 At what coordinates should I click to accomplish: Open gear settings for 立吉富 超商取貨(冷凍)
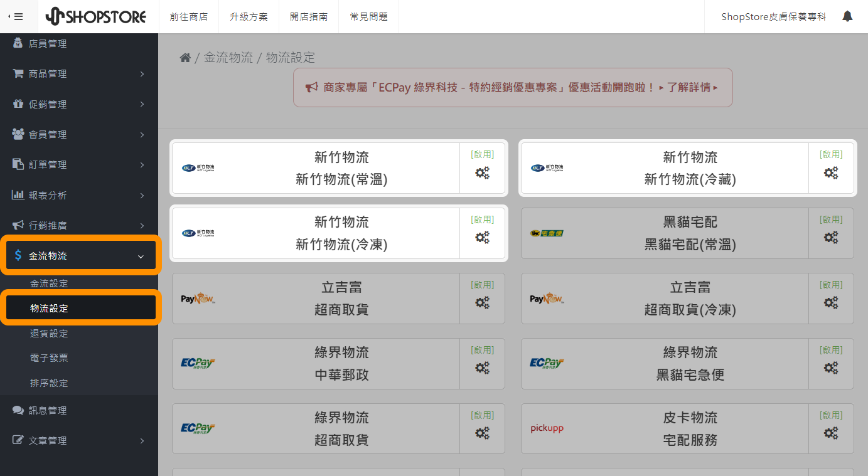coord(831,303)
